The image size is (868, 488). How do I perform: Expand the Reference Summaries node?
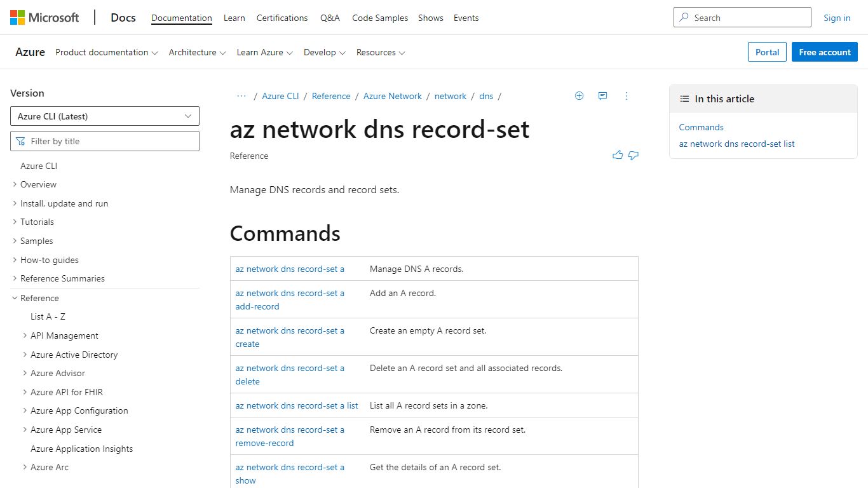pos(15,278)
